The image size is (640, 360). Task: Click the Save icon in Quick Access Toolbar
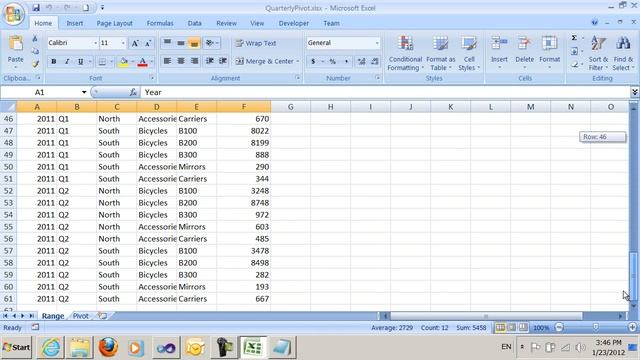pos(36,8)
